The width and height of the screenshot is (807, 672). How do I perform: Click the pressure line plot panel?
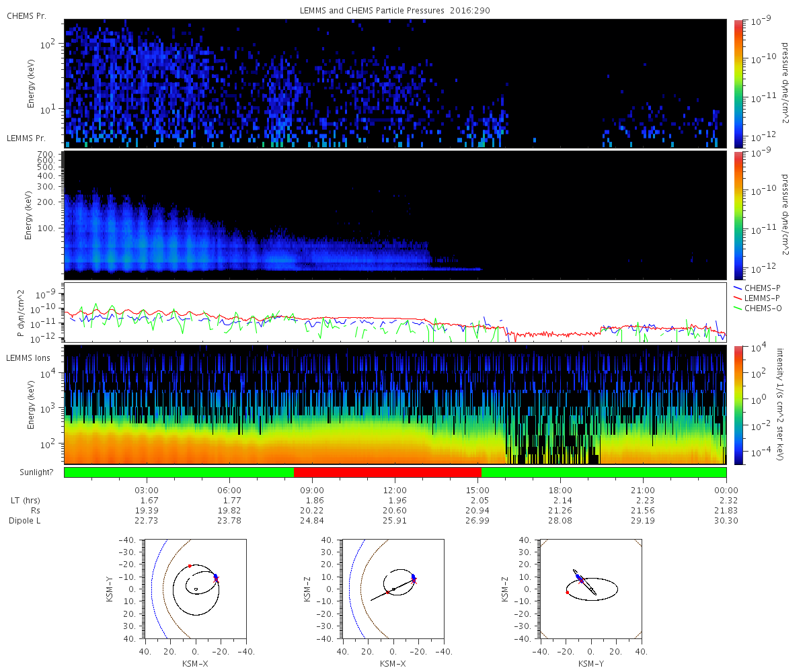click(395, 312)
